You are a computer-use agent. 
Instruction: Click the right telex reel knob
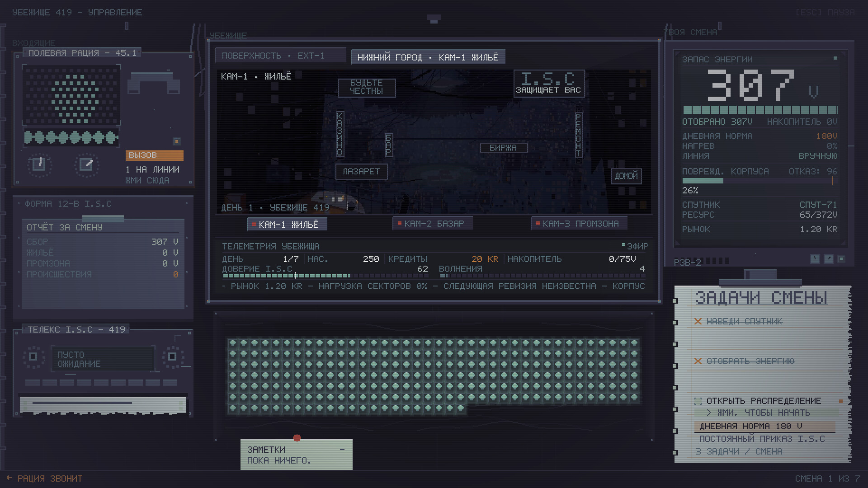(x=172, y=357)
